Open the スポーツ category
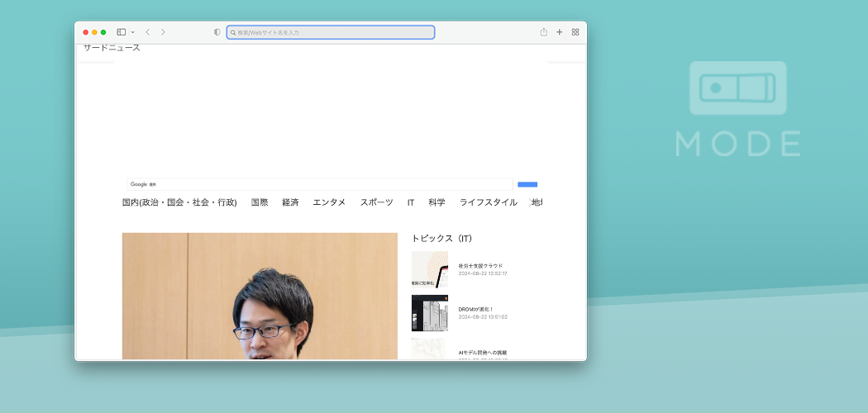Screen dimensions: 868x413 tap(376, 202)
